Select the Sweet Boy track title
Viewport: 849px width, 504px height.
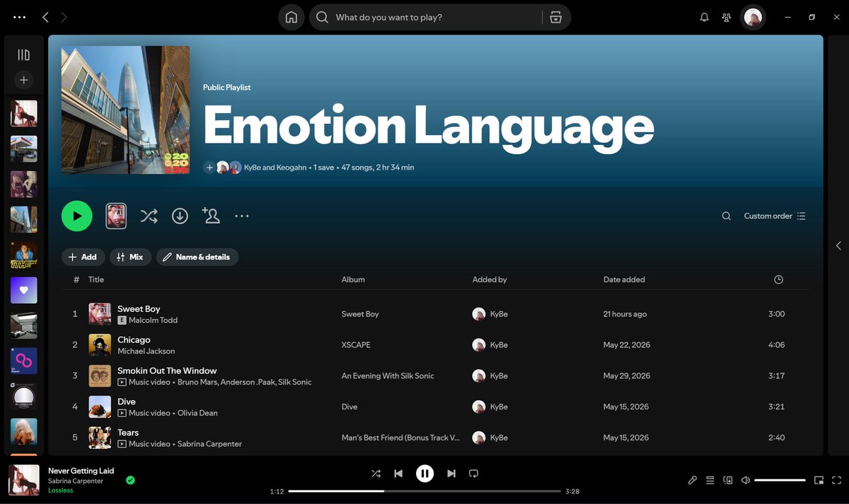tap(139, 309)
